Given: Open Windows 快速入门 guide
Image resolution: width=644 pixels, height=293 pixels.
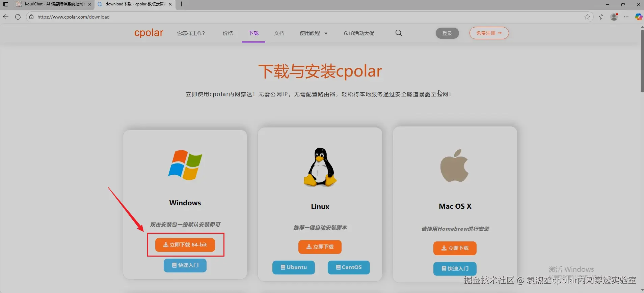Looking at the screenshot, I should (x=185, y=265).
